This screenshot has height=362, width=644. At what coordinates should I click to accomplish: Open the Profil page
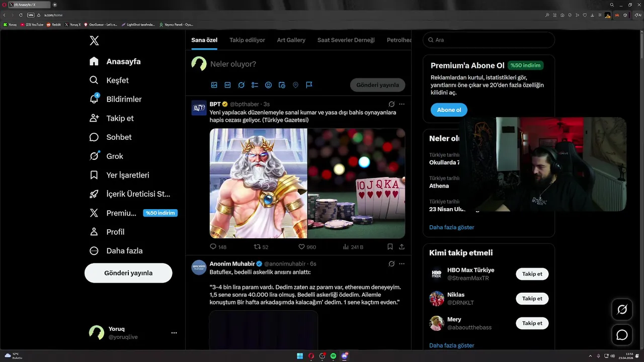click(107, 232)
